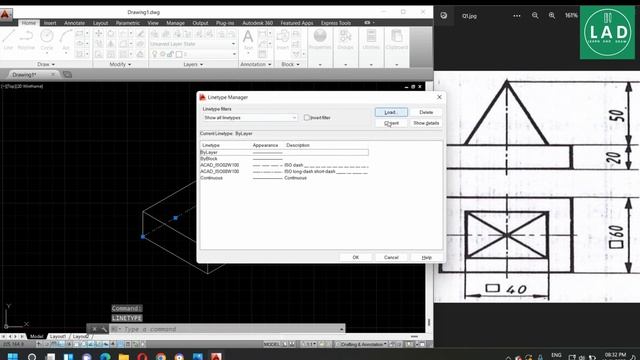Viewport: 640px width, 360px height.
Task: Open AutoCAD icon on taskbar
Action: 216,357
